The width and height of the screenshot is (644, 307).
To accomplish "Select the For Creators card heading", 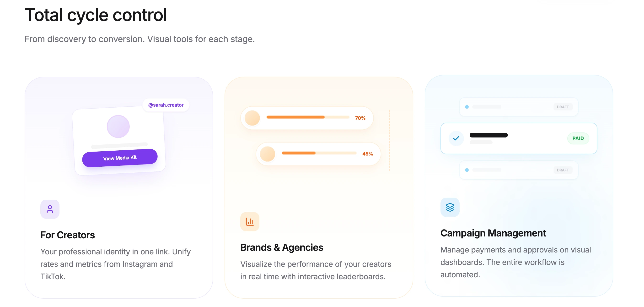I will point(68,235).
